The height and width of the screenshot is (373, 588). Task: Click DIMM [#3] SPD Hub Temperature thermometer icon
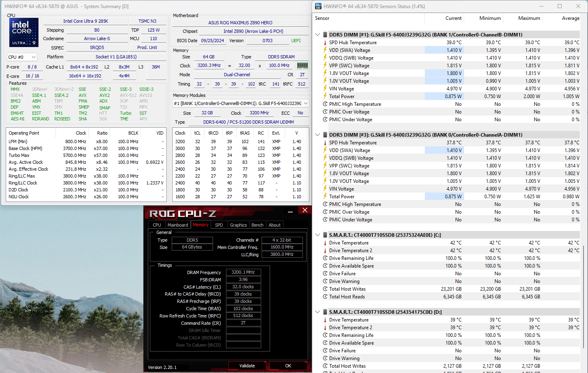click(x=325, y=143)
